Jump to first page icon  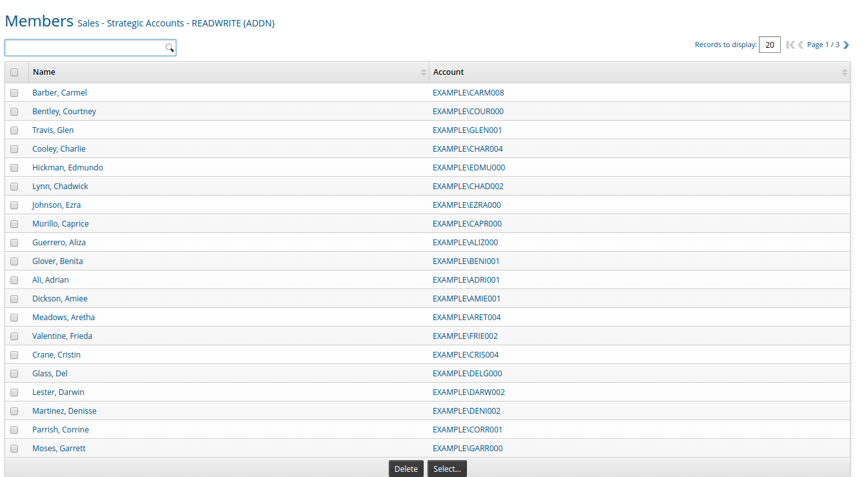(x=790, y=45)
